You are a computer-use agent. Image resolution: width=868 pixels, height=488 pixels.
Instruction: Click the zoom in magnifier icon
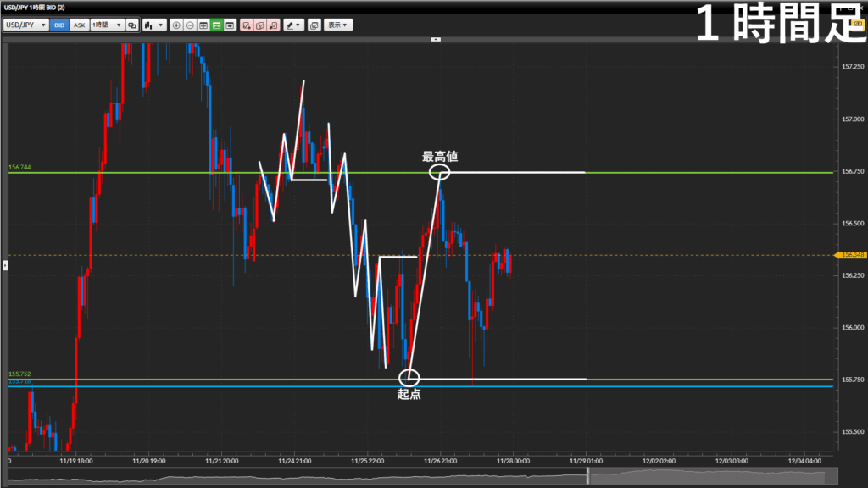coord(176,25)
